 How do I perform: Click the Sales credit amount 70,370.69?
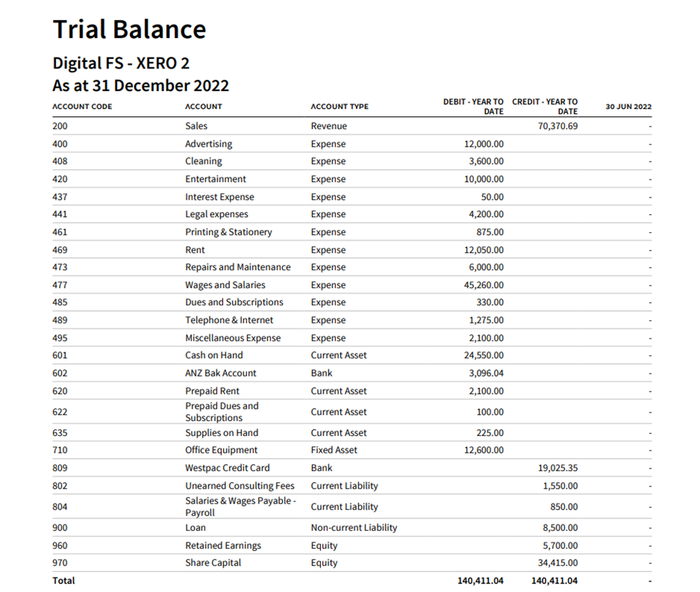pos(557,126)
